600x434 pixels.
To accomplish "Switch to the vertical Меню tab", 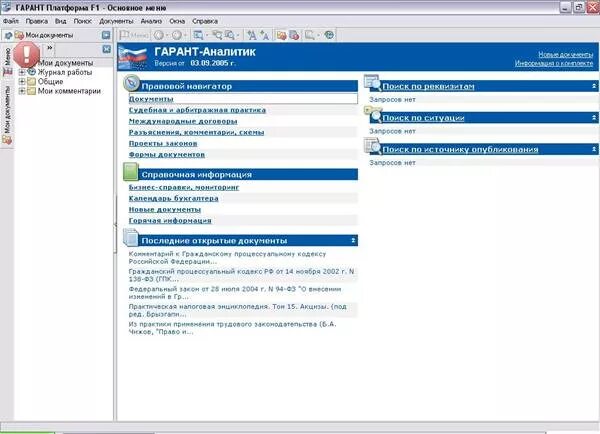I will (x=8, y=61).
